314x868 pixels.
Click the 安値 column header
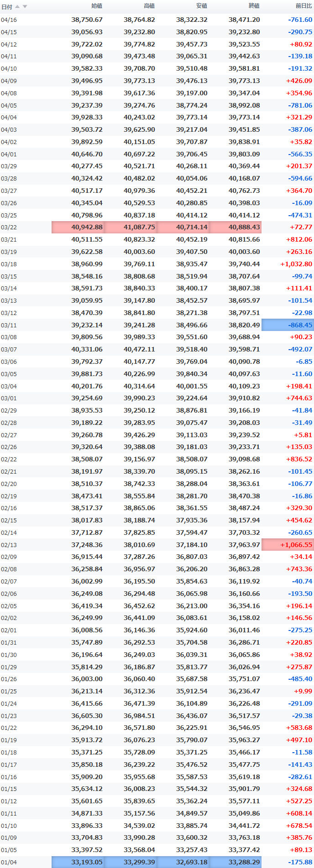click(x=202, y=6)
